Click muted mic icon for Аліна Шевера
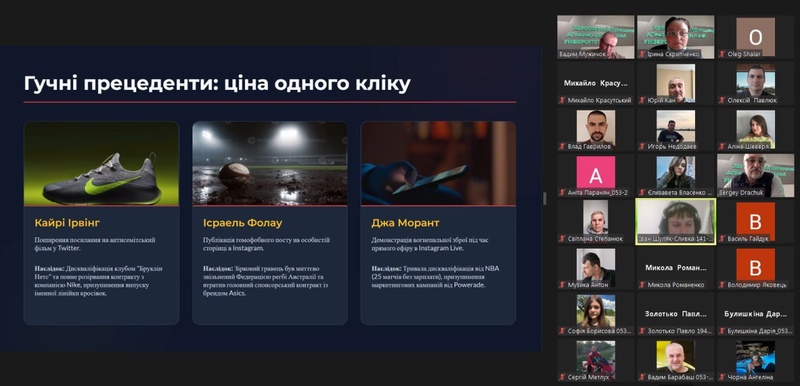The height and width of the screenshot is (386, 800). (722, 146)
